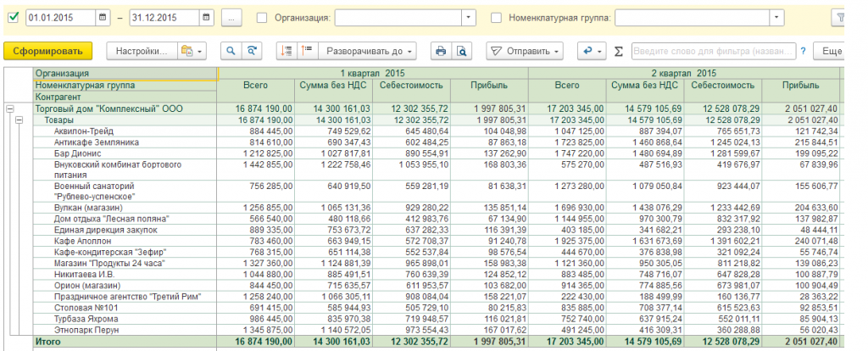Click the filter word search input field

coord(714,52)
